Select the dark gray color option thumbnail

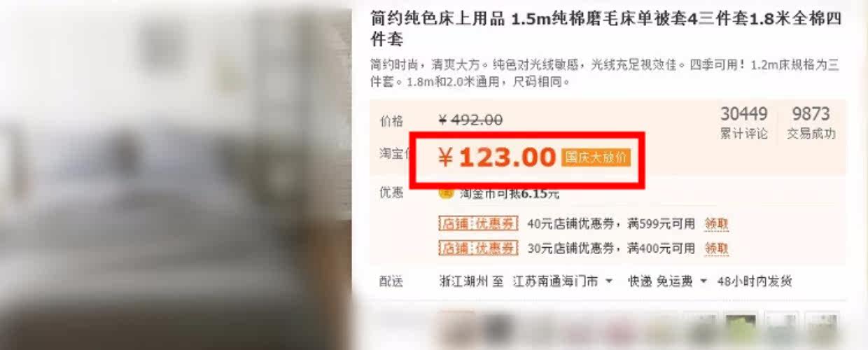pos(498,330)
